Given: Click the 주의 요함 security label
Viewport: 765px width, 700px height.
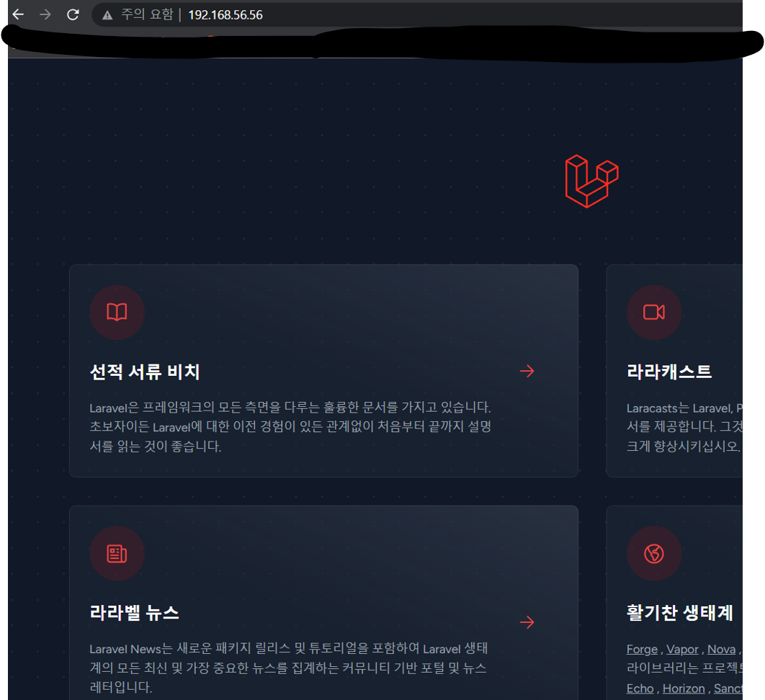Looking at the screenshot, I should [148, 14].
